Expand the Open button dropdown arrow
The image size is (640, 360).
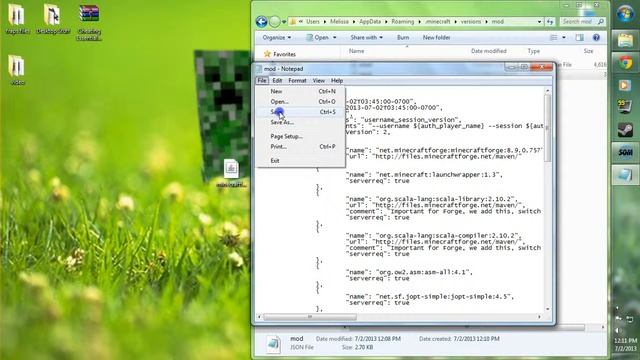(x=335, y=38)
